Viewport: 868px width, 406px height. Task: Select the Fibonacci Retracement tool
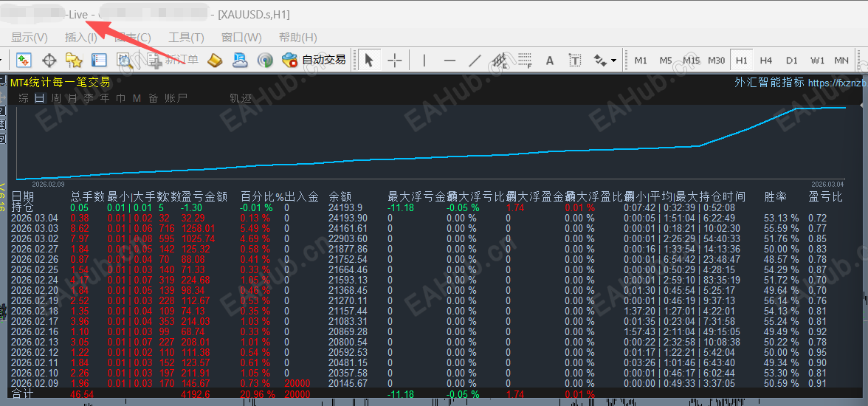525,60
